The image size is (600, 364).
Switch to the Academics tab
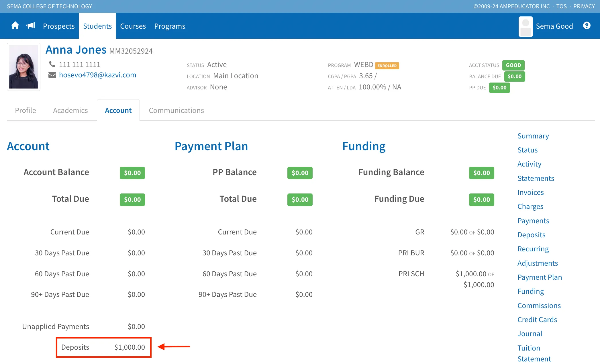[x=70, y=110]
